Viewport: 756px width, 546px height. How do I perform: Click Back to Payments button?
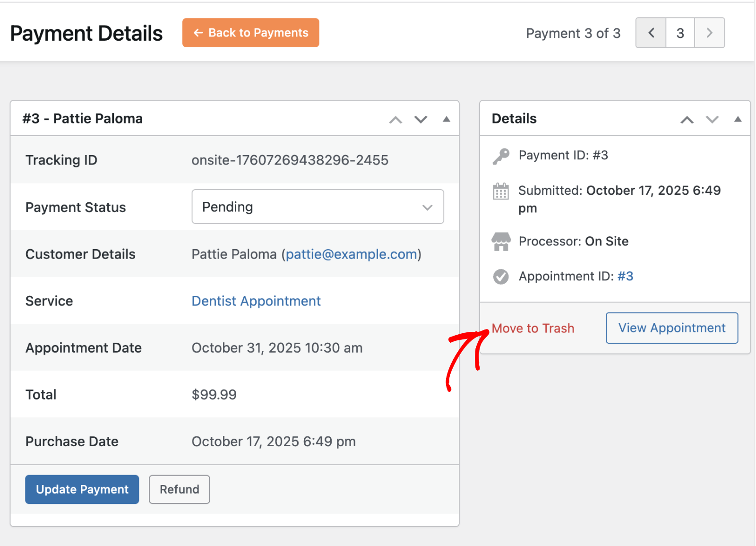250,33
